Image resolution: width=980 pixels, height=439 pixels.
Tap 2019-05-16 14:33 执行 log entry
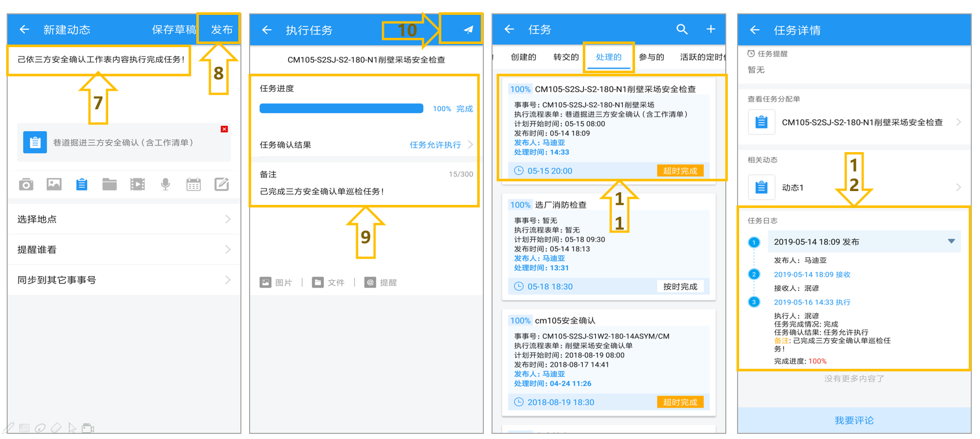pyautogui.click(x=812, y=302)
